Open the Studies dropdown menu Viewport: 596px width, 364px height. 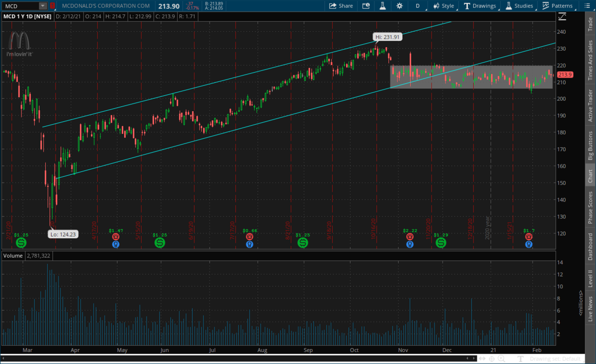coord(520,6)
